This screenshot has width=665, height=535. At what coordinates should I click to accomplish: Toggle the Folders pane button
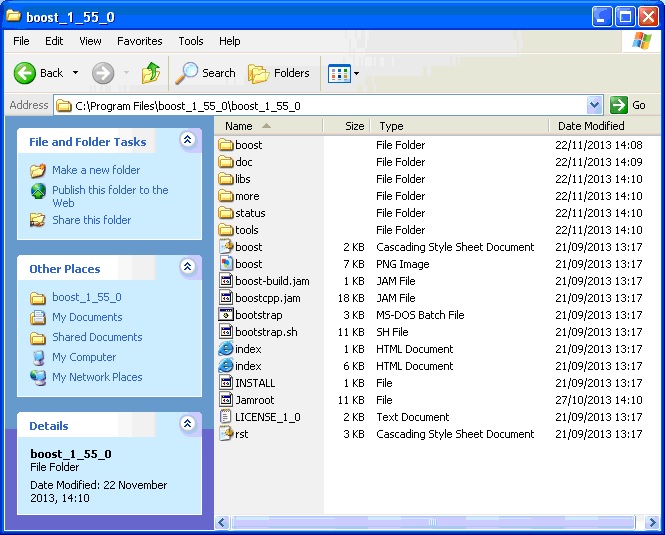(x=279, y=73)
